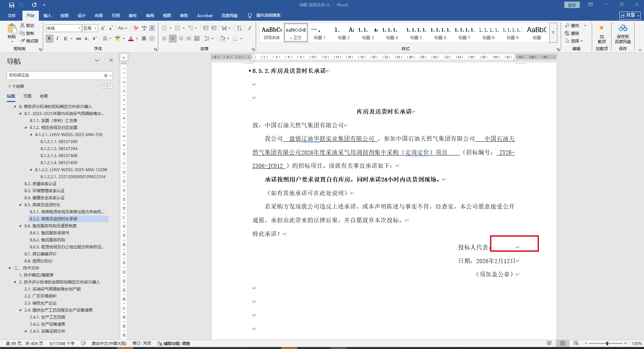The height and width of the screenshot is (349, 644).
Task: Click the superscript x² icon
Action: 95,39
